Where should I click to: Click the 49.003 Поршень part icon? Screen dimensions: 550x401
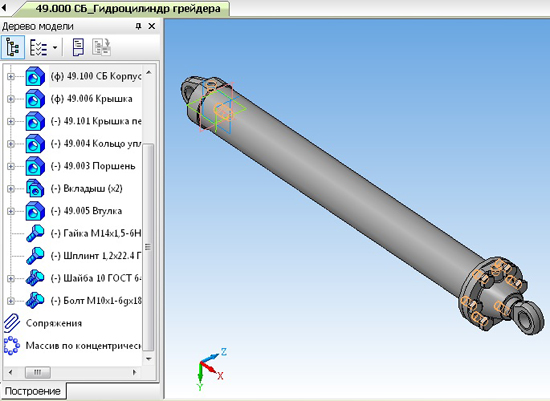click(35, 166)
